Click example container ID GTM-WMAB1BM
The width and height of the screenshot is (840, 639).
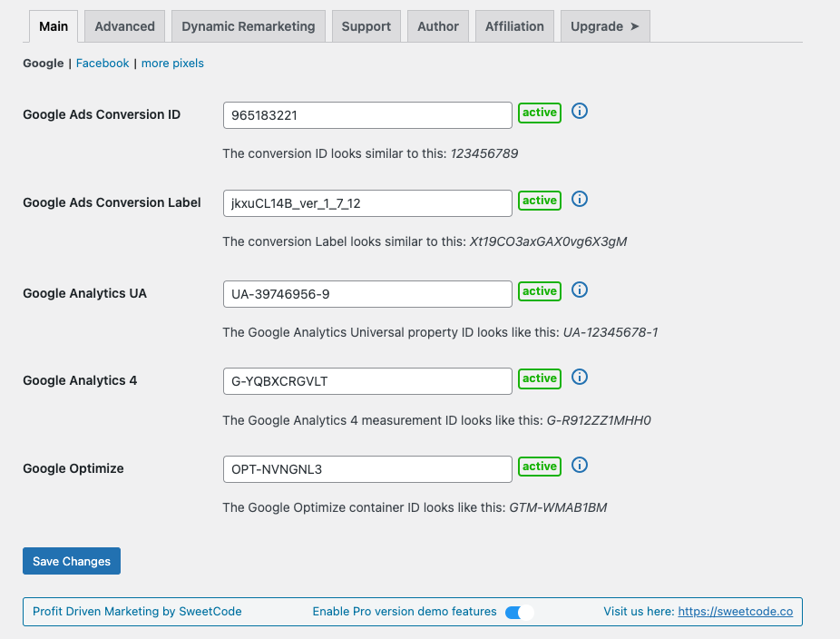558,507
